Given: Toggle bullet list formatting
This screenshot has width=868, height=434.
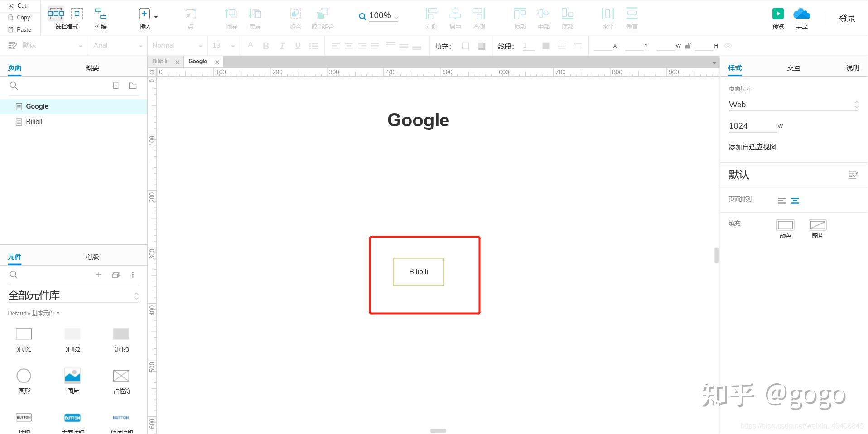Looking at the screenshot, I should (313, 46).
